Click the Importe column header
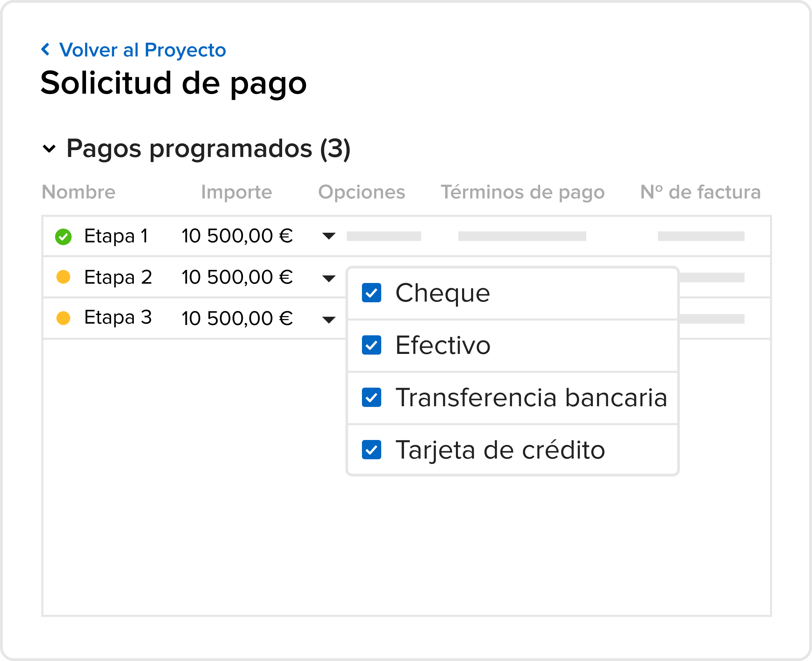Screen dimensions: 812x661 pyautogui.click(x=237, y=192)
